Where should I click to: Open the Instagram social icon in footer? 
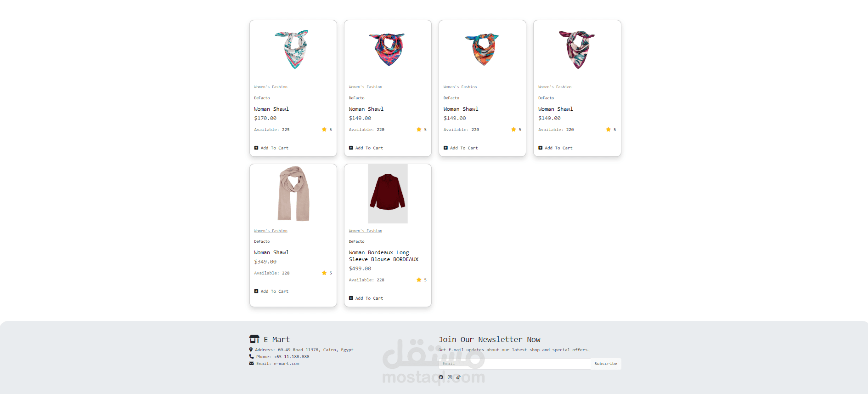pyautogui.click(x=450, y=377)
